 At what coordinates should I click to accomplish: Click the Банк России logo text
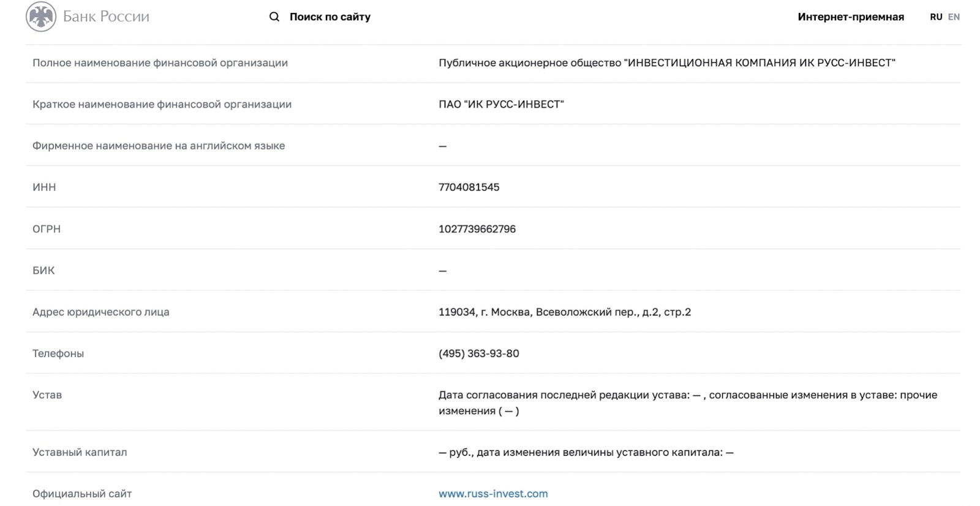[x=106, y=17]
